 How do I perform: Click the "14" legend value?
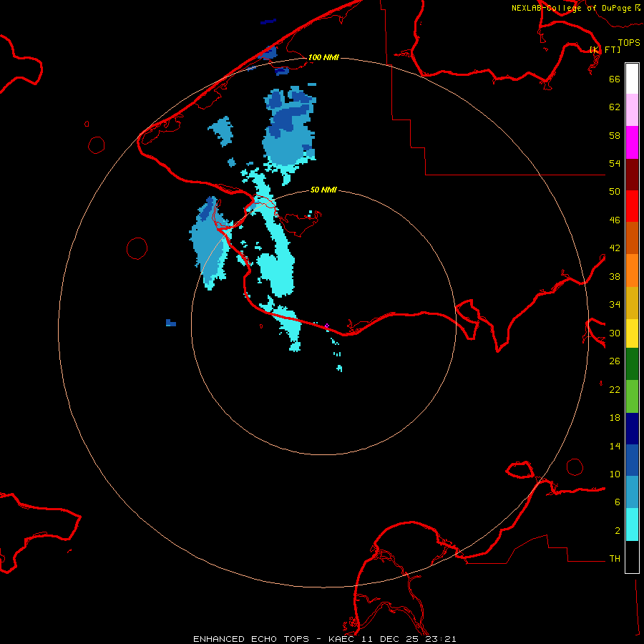pos(615,446)
